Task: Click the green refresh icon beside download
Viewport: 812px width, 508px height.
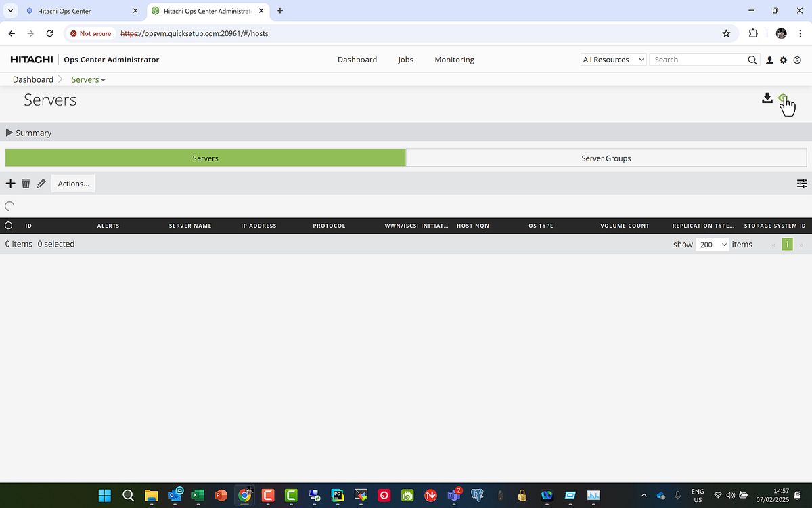Action: click(783, 98)
